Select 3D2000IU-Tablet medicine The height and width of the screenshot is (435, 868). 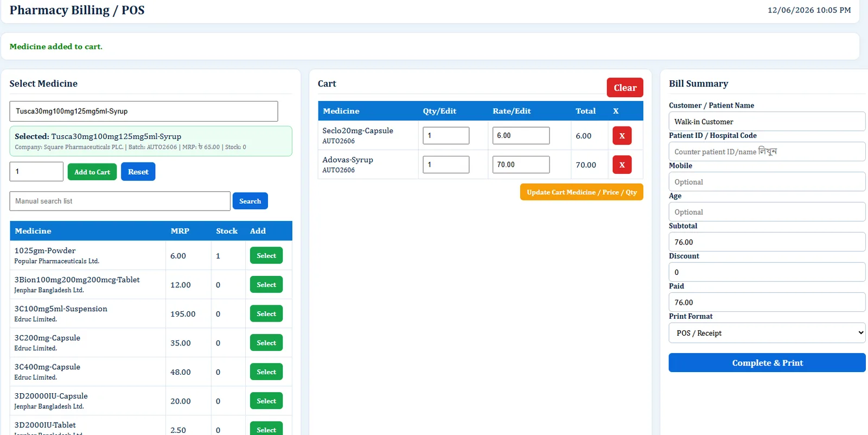266,428
